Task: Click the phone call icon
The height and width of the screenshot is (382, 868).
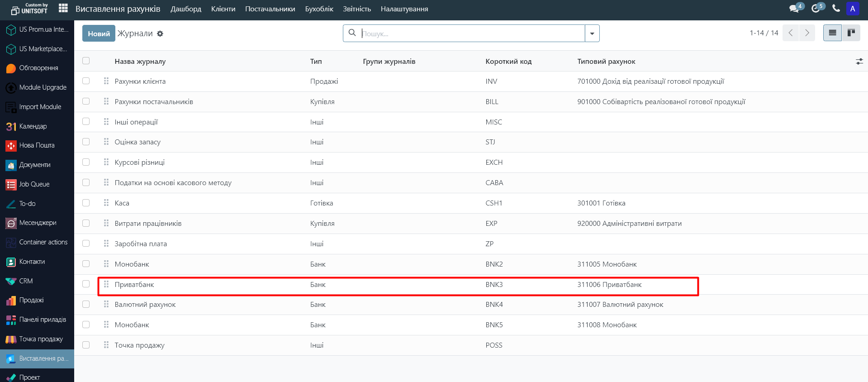Action: click(x=836, y=9)
